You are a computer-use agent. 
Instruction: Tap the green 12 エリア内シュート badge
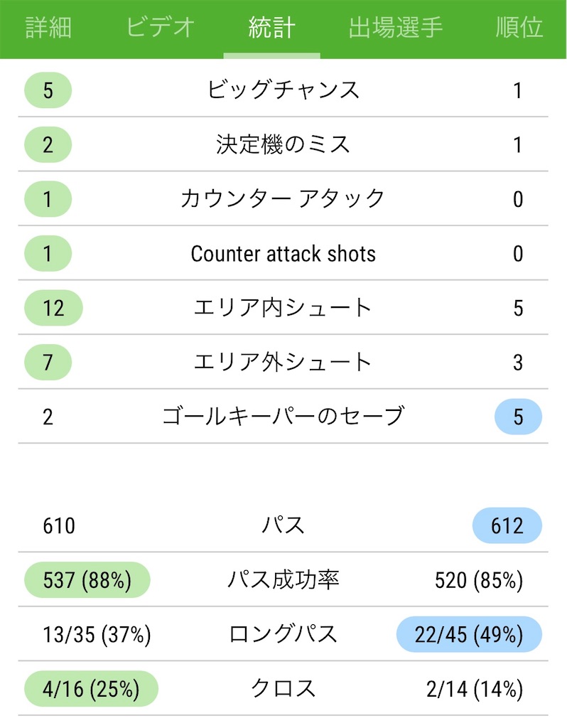point(53,308)
